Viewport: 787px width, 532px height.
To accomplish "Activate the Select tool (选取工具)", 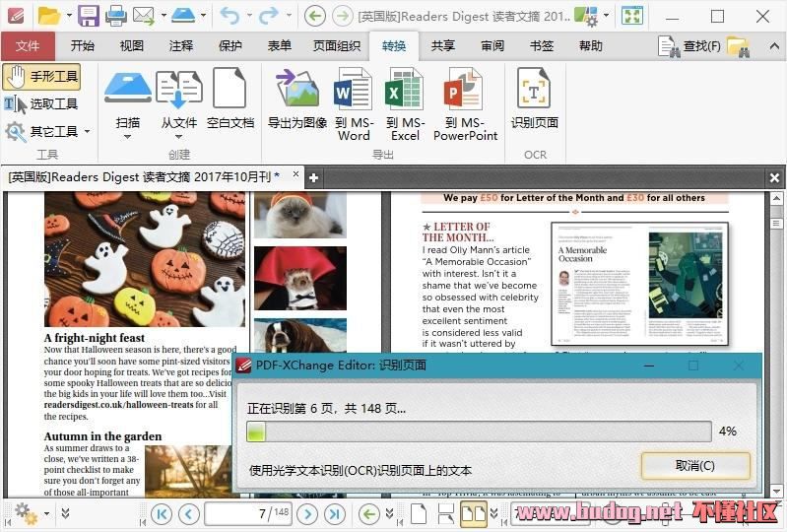I will pyautogui.click(x=41, y=103).
